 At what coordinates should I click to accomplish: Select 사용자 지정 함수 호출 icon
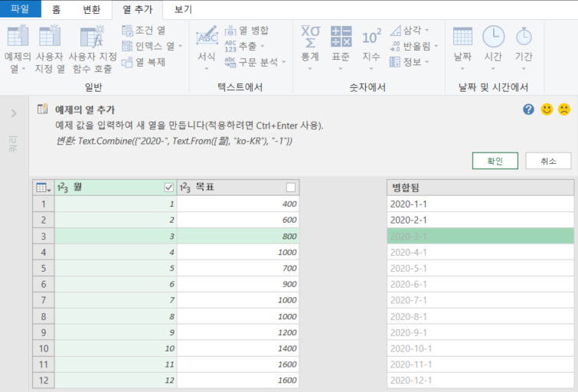tap(92, 36)
